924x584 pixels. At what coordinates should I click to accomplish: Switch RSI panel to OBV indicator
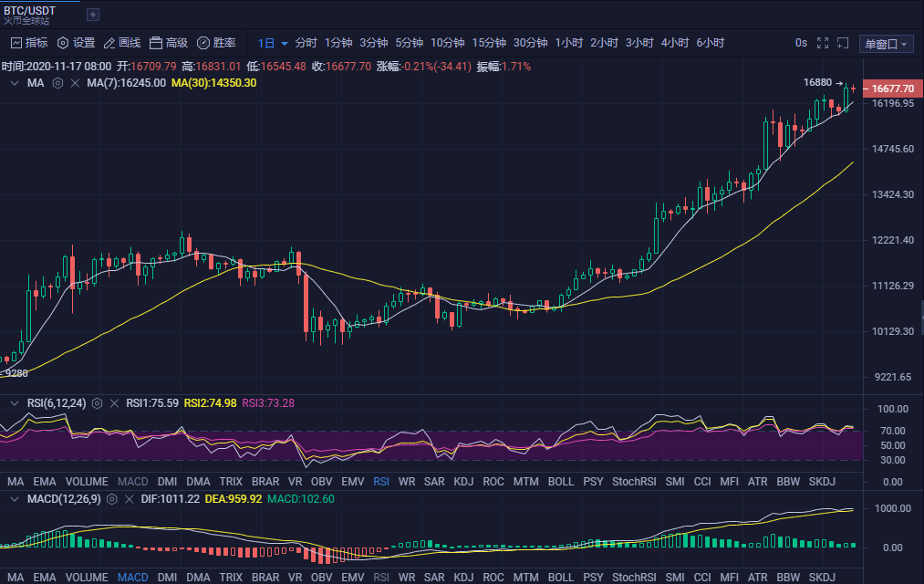(x=321, y=482)
